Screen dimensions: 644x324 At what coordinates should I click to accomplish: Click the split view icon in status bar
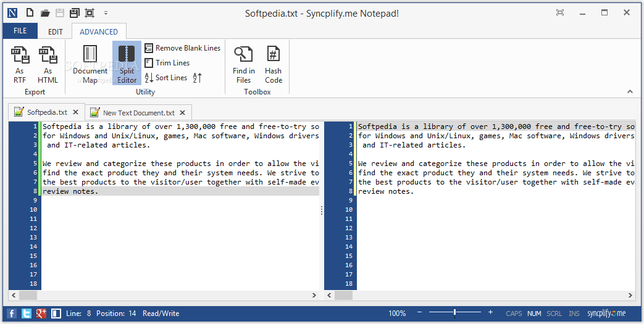click(56, 314)
